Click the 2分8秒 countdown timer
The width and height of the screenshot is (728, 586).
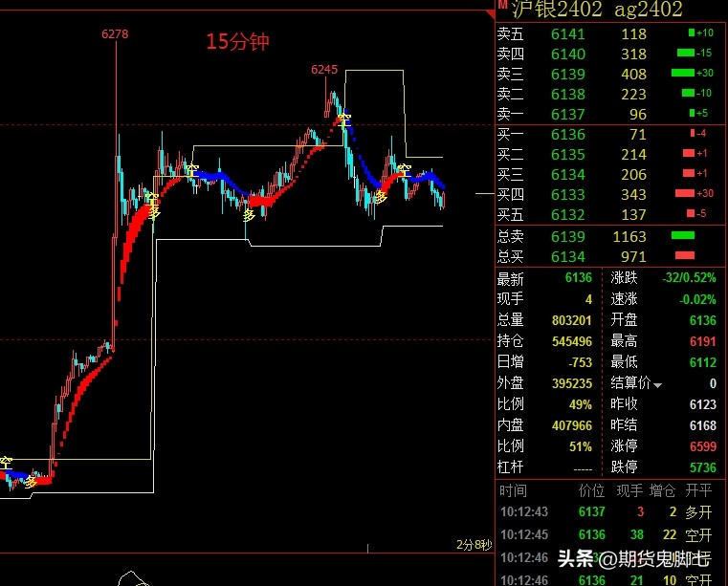pos(474,544)
